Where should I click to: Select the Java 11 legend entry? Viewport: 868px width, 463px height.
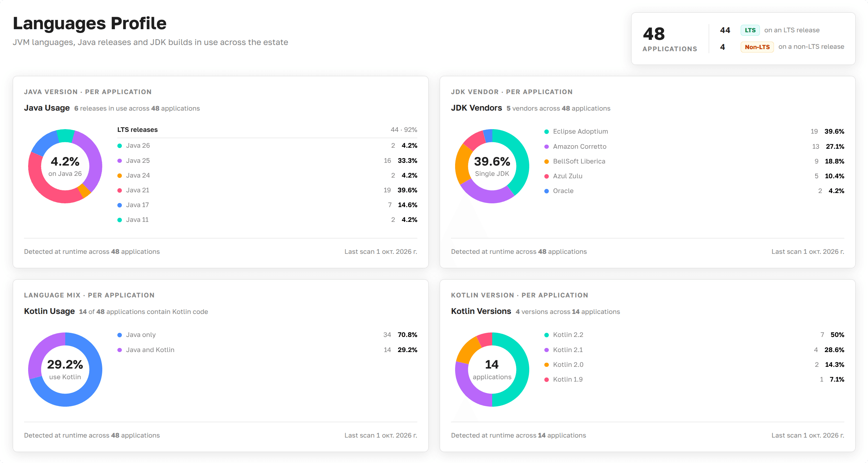coord(267,219)
